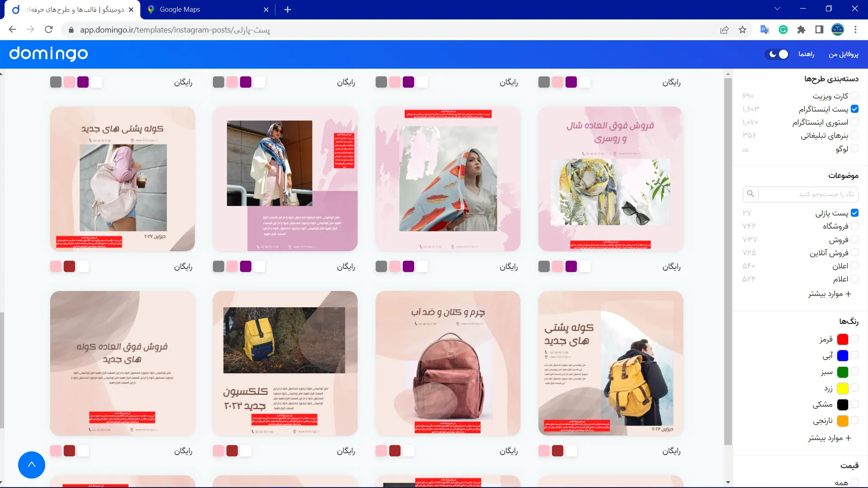Toggle the dark mode switch

coord(778,54)
